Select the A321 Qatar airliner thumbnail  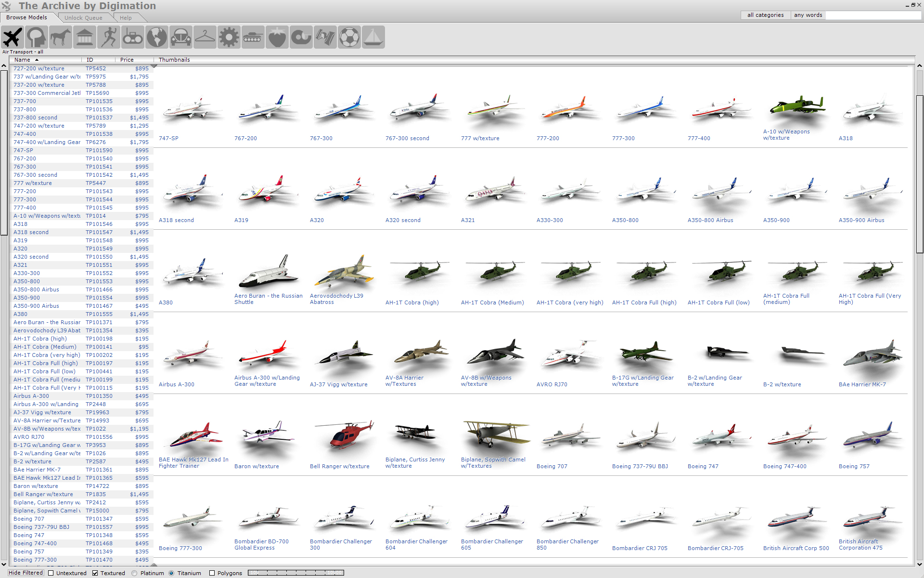[496, 190]
